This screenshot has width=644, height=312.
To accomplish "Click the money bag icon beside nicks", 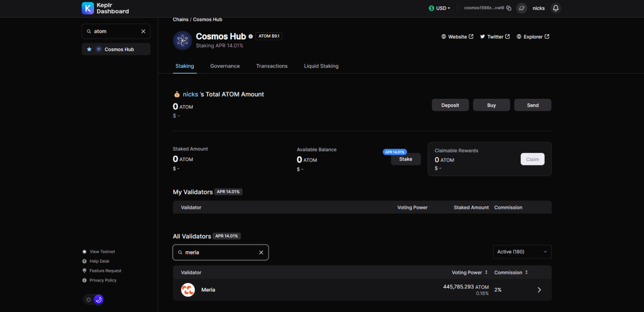I will tap(177, 95).
